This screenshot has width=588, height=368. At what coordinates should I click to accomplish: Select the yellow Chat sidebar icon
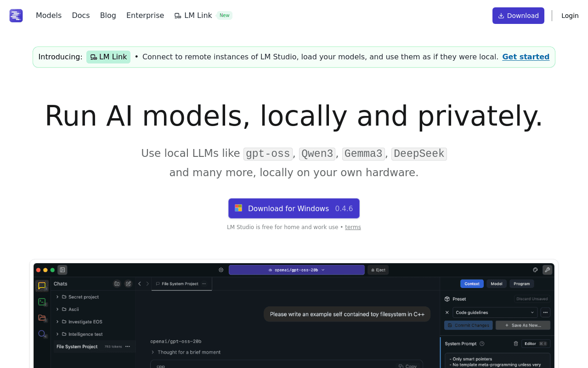tap(42, 286)
